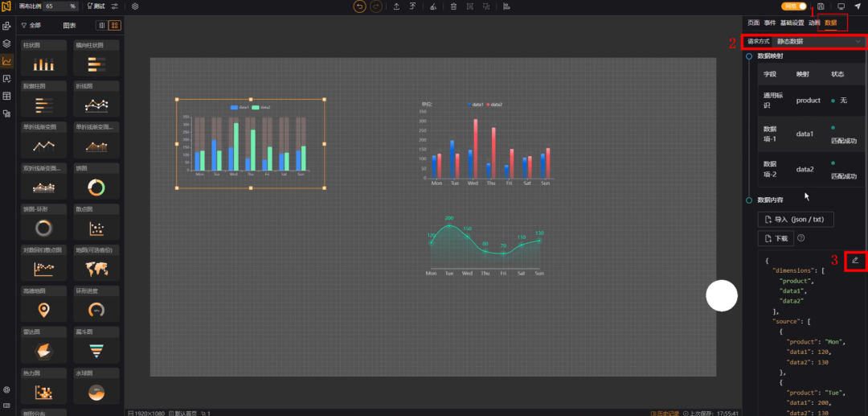Viewport: 868px width, 416px height.
Task: Select the 热力图 component thumbnail
Action: coord(43,386)
